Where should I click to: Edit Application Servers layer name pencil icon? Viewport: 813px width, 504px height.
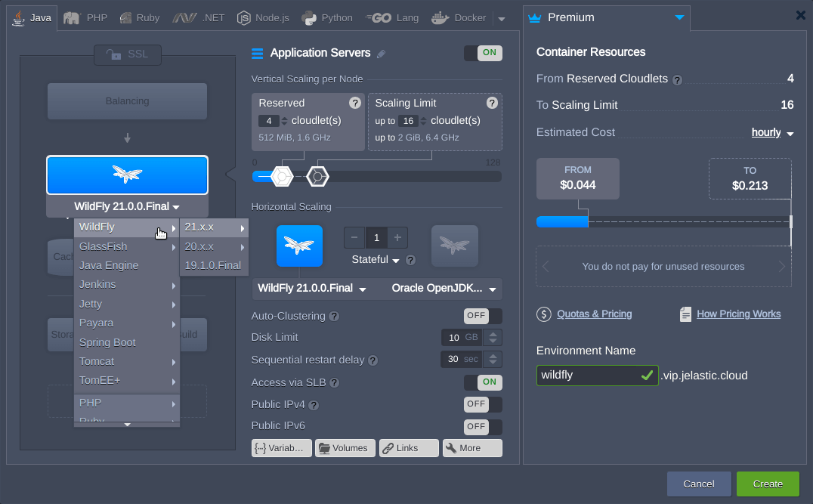point(381,54)
